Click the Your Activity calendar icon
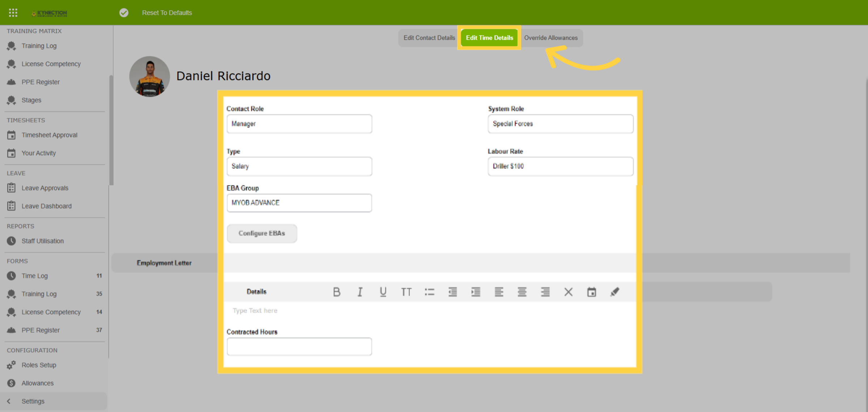868x412 pixels. click(x=11, y=153)
